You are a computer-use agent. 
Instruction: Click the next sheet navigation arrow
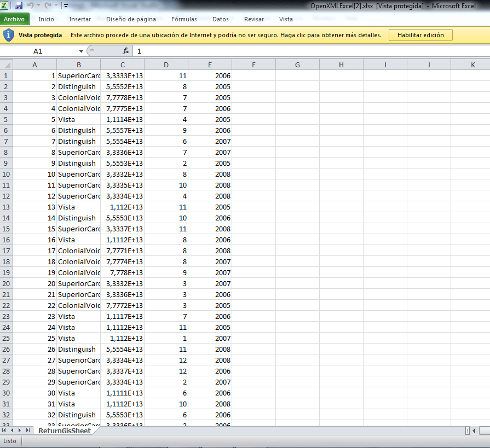[x=20, y=430]
